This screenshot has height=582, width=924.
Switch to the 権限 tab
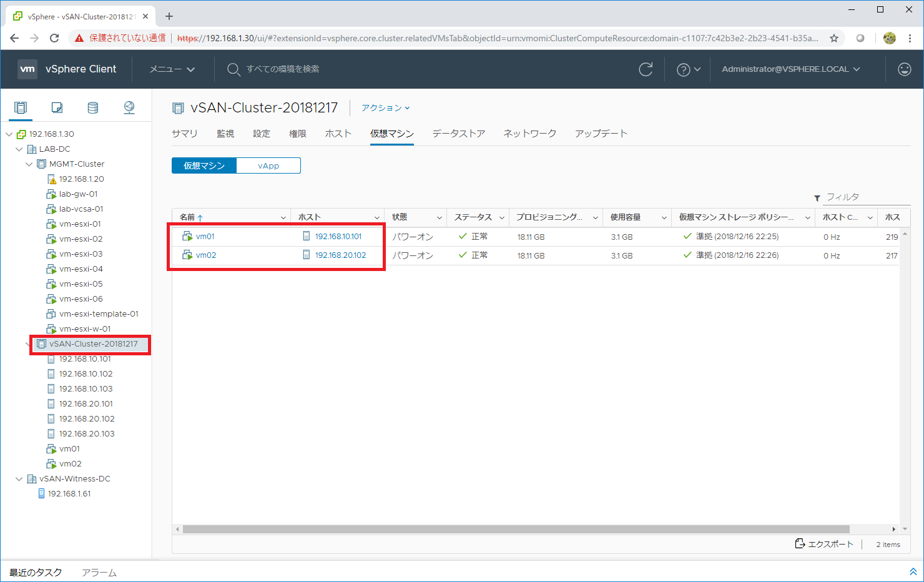tap(298, 134)
